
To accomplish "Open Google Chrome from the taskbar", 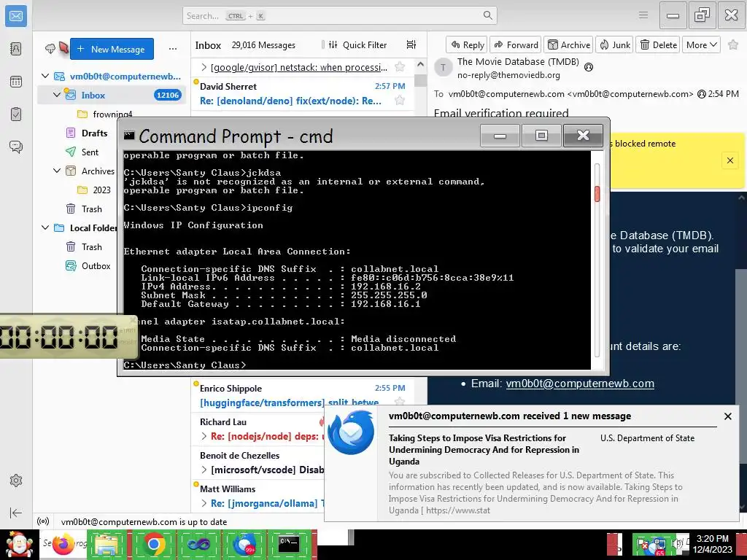I will tap(153, 544).
